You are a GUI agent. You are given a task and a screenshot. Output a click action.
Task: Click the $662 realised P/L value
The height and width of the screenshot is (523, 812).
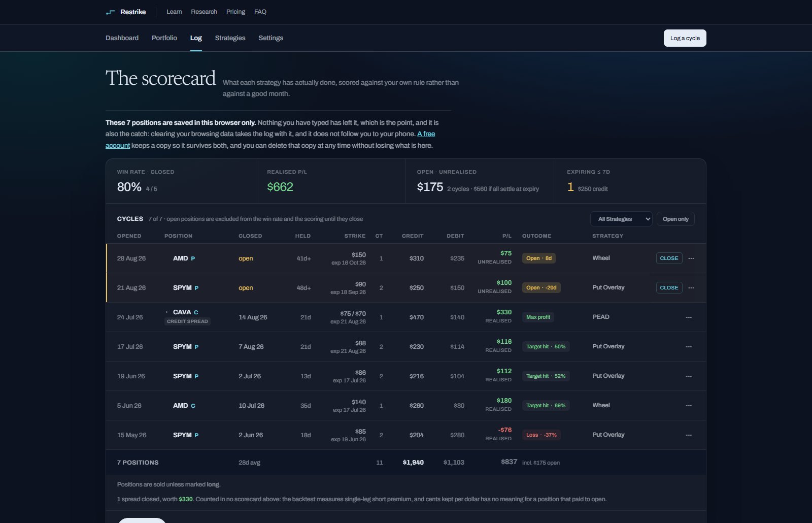(x=280, y=187)
